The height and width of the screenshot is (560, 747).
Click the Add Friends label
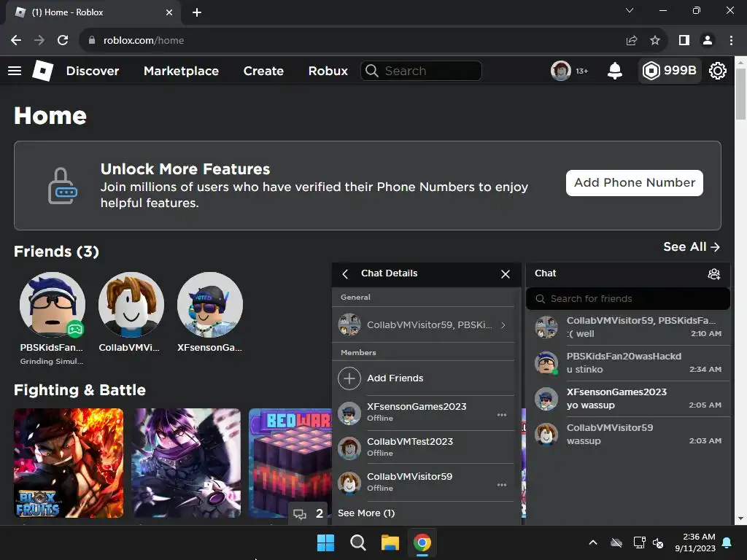395,378
